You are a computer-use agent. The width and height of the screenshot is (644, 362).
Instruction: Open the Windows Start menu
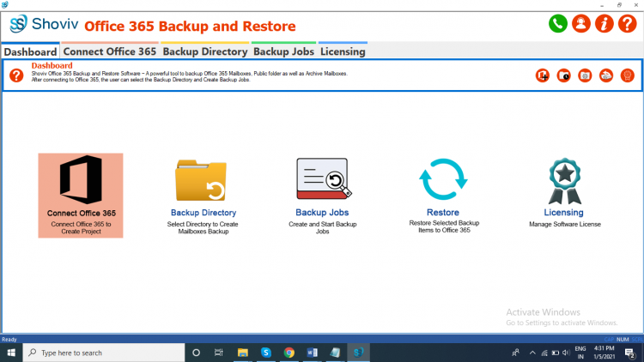coord(11,353)
